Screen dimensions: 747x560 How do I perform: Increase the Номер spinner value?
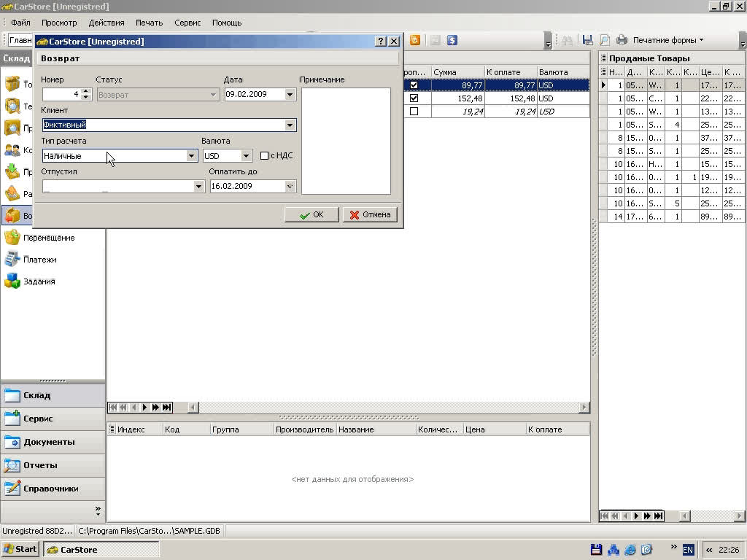pos(86,91)
